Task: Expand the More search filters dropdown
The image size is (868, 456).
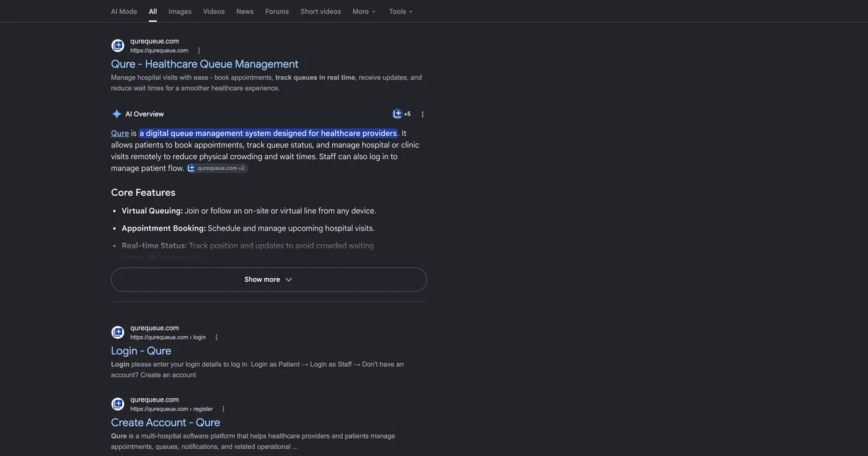Action: pos(364,12)
